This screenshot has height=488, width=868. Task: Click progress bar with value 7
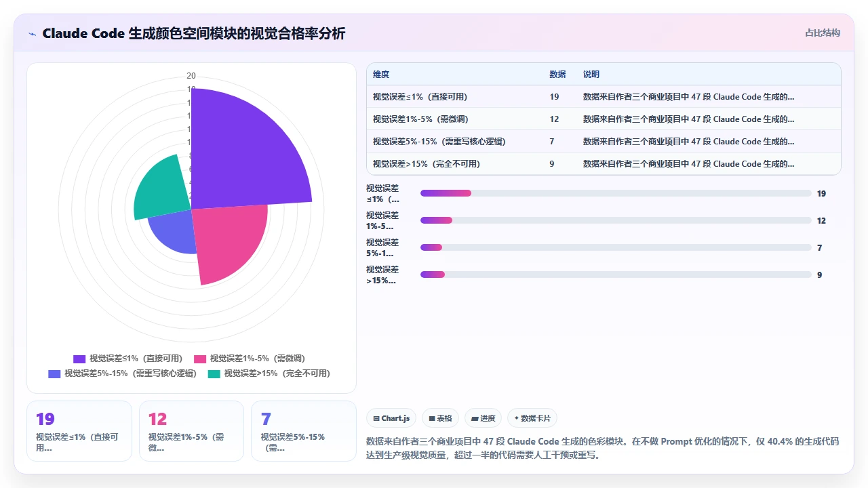(616, 247)
